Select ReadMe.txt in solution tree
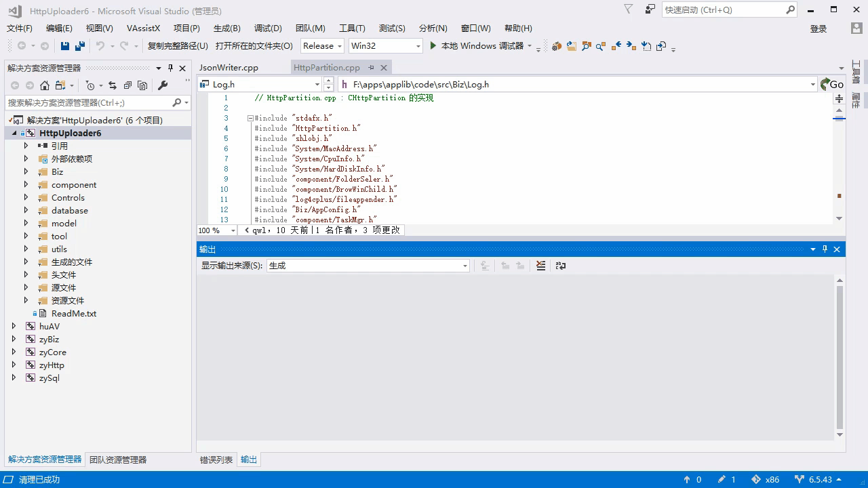 (74, 313)
